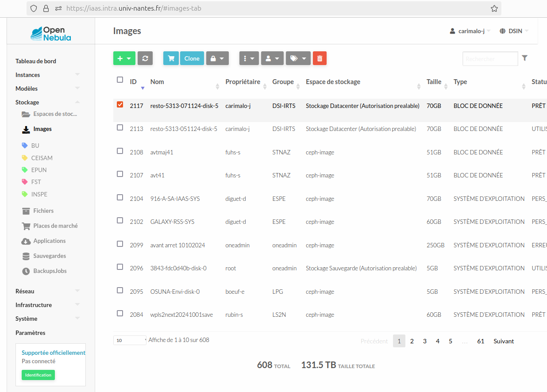547x392 pixels.
Task: Select all images with the header checkbox
Action: click(x=119, y=80)
